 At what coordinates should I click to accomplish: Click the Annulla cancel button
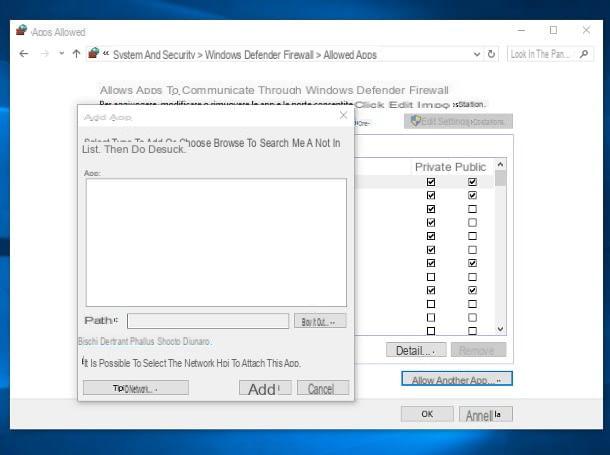click(486, 414)
